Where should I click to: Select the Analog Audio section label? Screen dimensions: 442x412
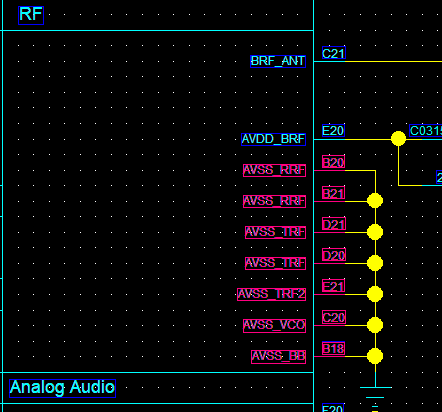[62, 388]
